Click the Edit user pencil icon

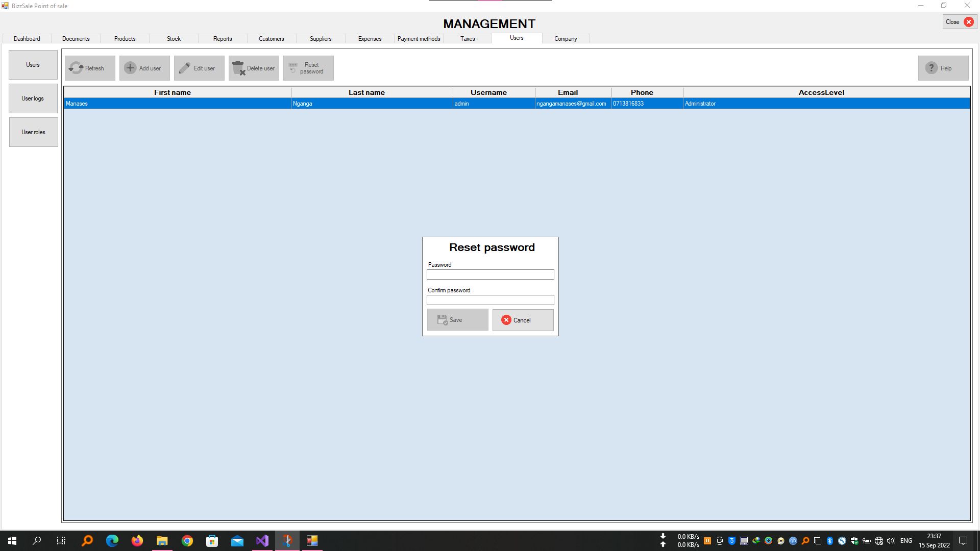(185, 68)
